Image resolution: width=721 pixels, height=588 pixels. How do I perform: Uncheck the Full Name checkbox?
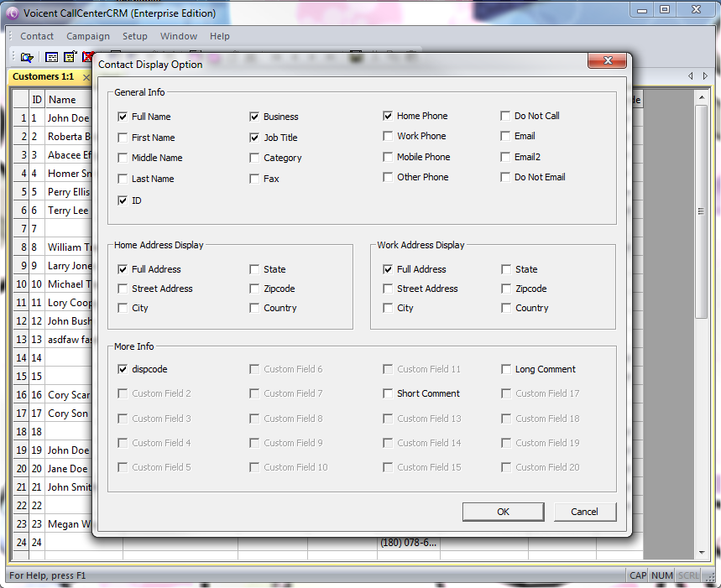pyautogui.click(x=123, y=117)
